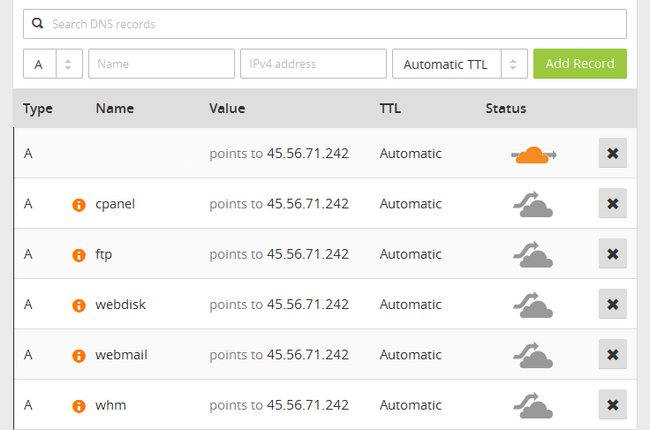Viewport: 650px width, 430px height.
Task: Open the Automatic TTL dropdown
Action: click(459, 64)
